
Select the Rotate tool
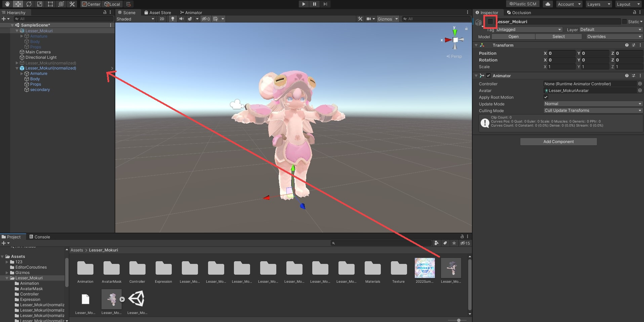coord(29,4)
